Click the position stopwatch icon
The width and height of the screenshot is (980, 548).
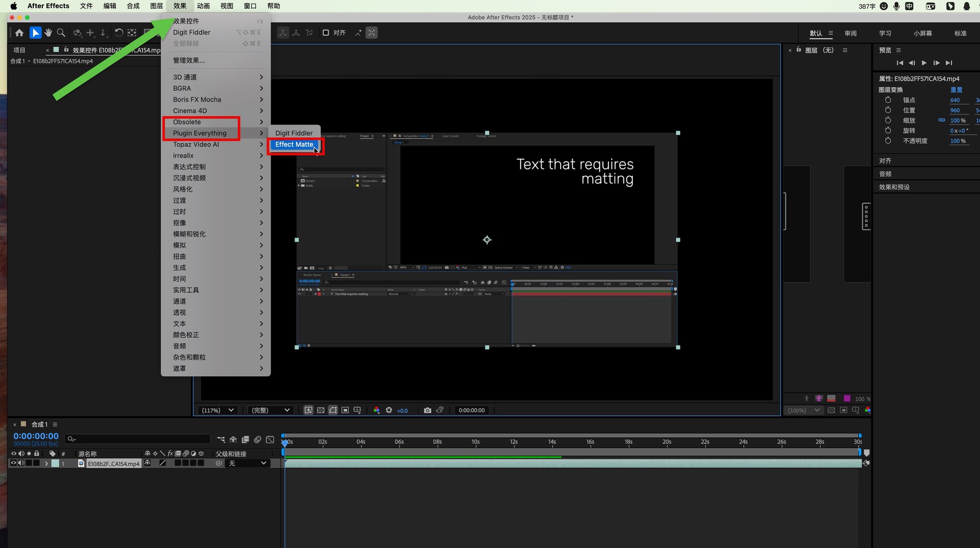pos(888,110)
